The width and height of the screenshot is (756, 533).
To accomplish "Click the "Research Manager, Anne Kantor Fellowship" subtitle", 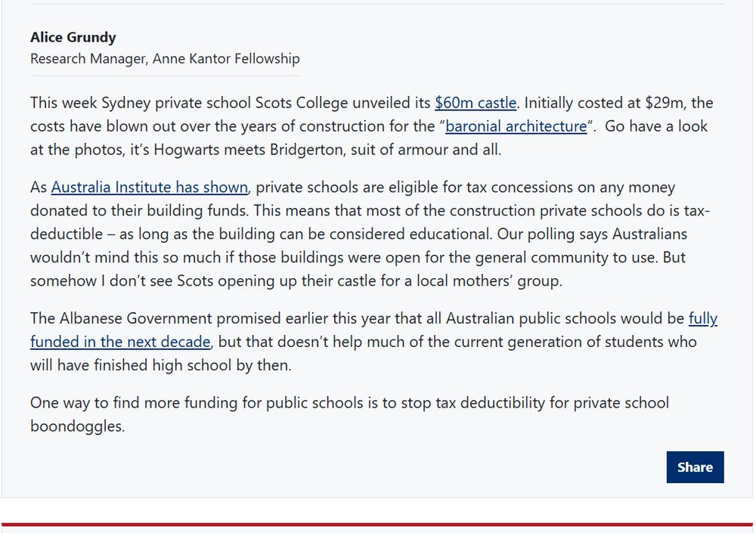I will click(165, 59).
